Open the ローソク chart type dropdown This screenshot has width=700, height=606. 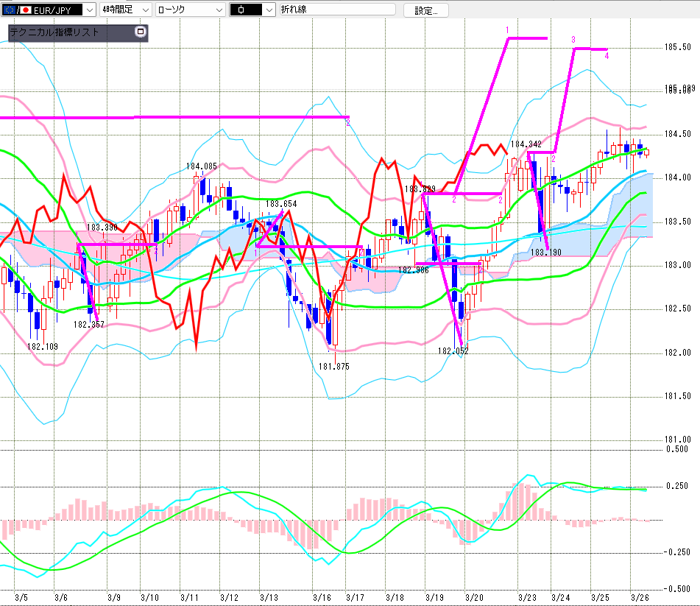pos(219,10)
